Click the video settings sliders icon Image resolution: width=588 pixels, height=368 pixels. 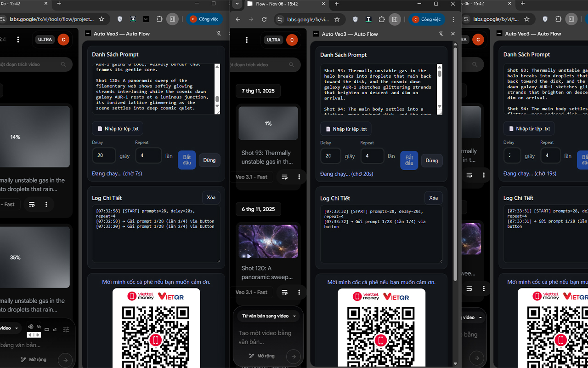pos(66,329)
